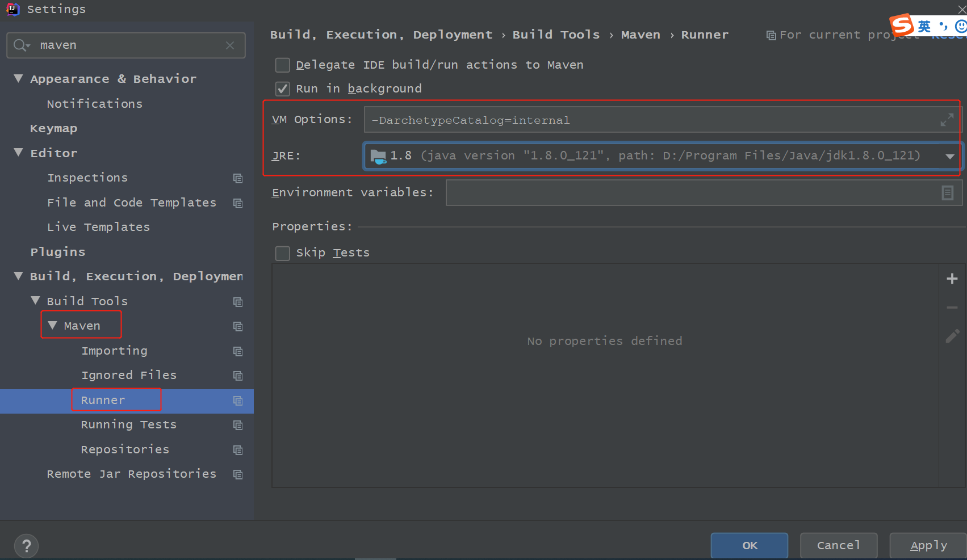Expand the VM Options field editor
Viewport: 967px width, 560px height.
[x=947, y=120]
